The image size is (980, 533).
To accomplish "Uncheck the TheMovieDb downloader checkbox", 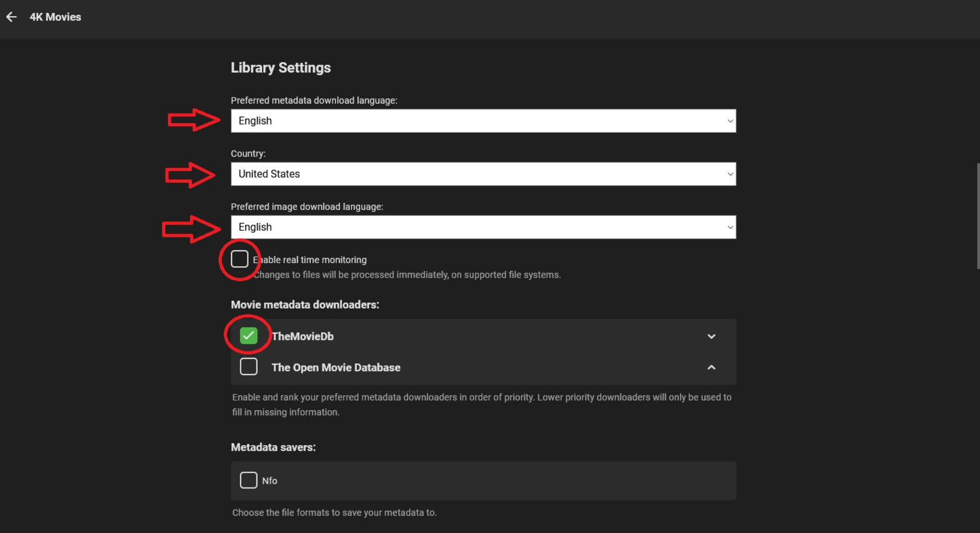I will click(x=249, y=336).
